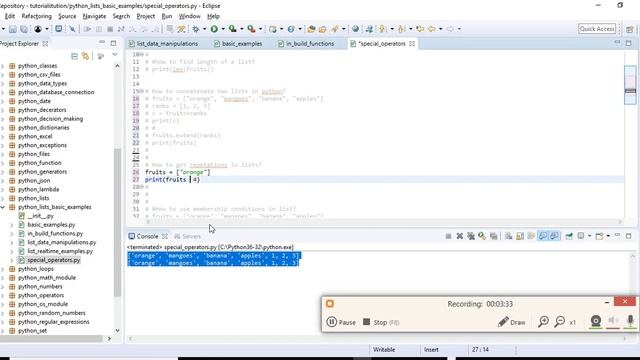The image size is (640, 360).
Task: Click the Debug bug icon in the toolbar
Action: click(x=196, y=29)
